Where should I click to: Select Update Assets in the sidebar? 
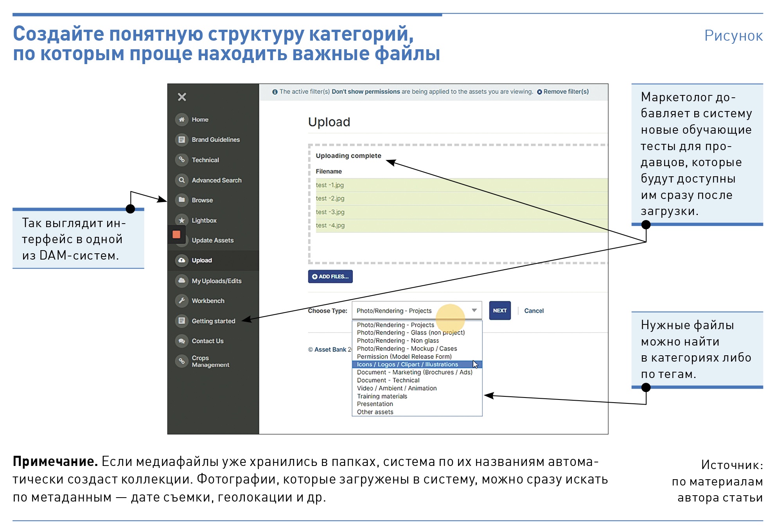point(212,240)
